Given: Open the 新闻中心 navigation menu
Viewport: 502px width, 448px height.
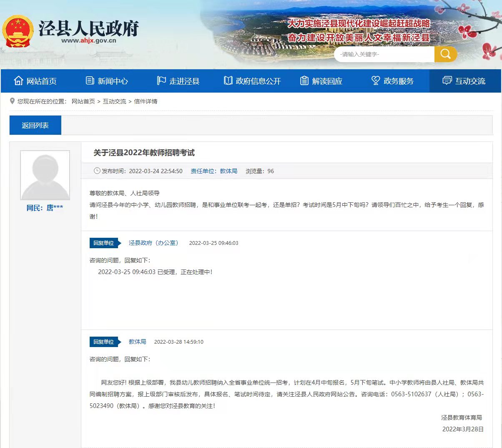Looking at the screenshot, I should pyautogui.click(x=113, y=81).
